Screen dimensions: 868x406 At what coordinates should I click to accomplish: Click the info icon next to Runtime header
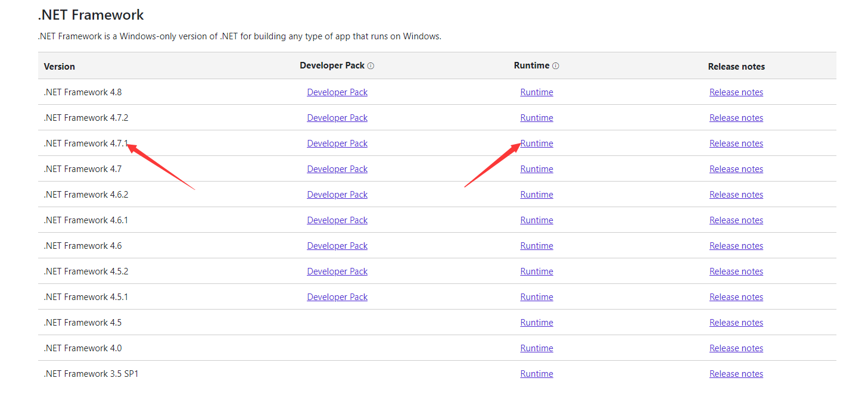point(556,66)
